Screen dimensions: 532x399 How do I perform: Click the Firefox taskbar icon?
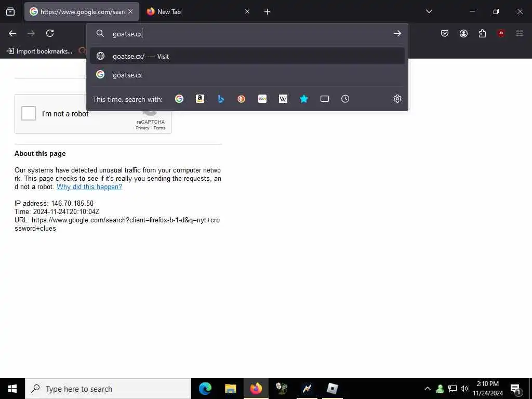click(x=256, y=389)
